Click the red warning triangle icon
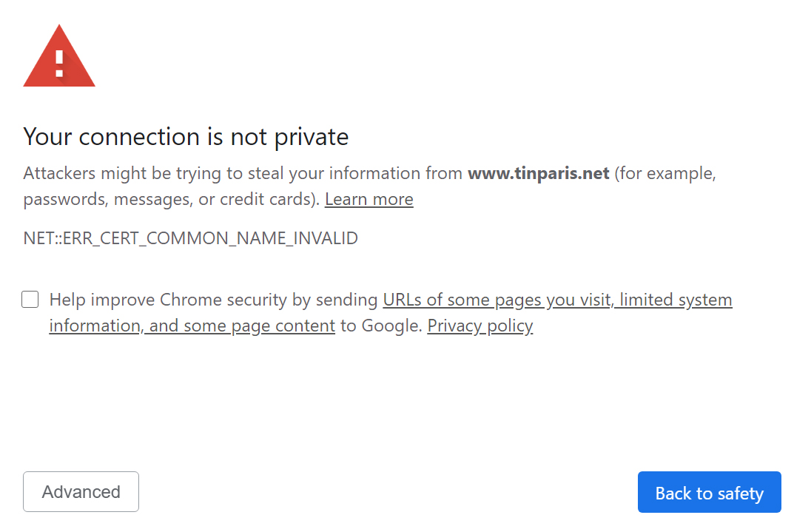 59,55
